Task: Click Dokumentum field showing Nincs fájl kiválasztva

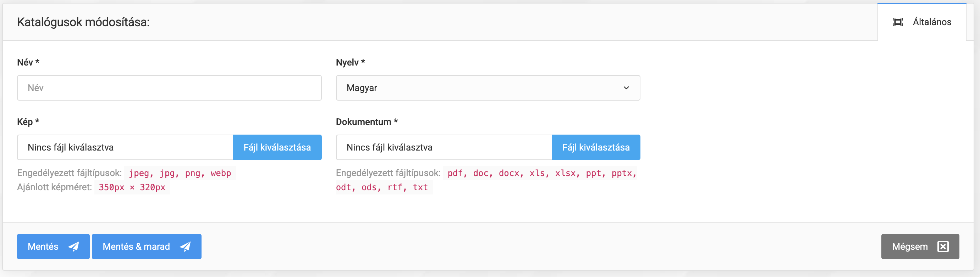Action: click(443, 147)
